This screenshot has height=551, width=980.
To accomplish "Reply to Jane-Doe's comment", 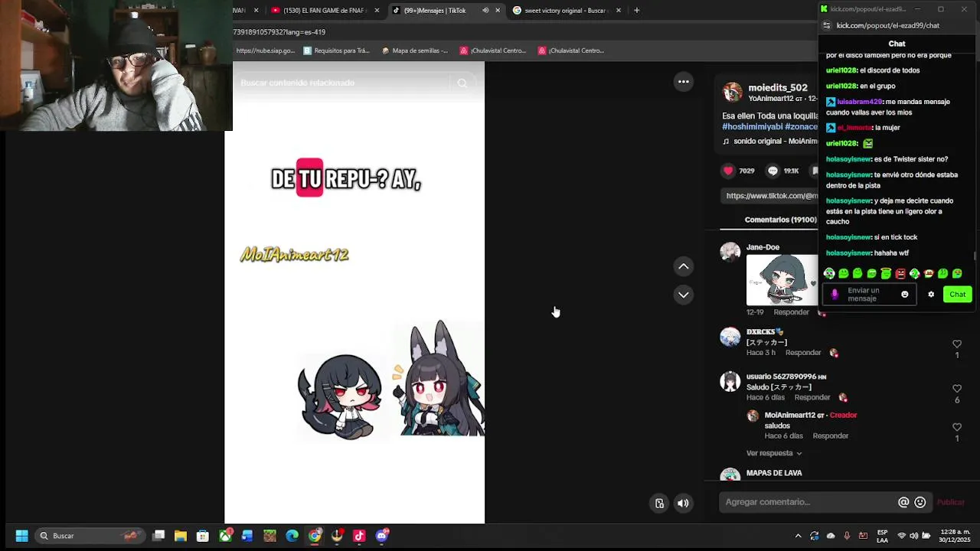I will pyautogui.click(x=791, y=312).
